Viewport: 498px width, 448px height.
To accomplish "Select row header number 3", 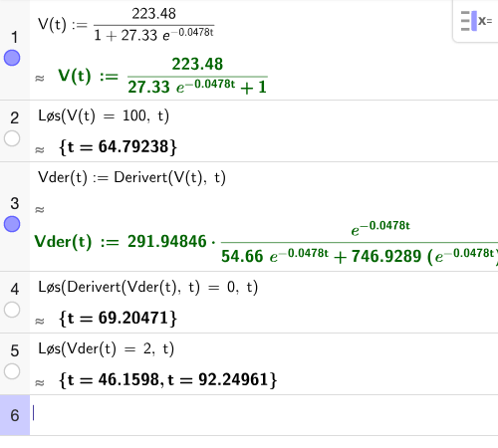I will click(14, 203).
